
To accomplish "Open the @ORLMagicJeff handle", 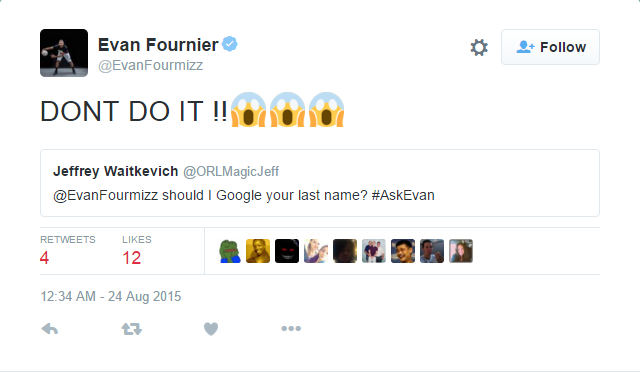I will pos(231,172).
